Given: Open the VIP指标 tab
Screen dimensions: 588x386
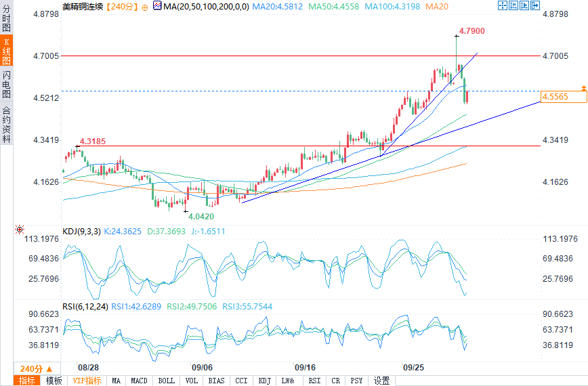Looking at the screenshot, I should tap(87, 381).
